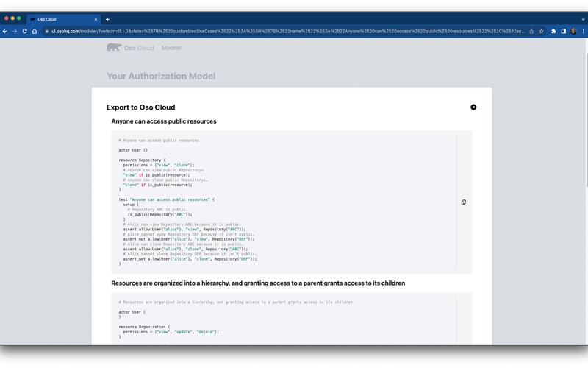This screenshot has width=588, height=368.
Task: Click permissions line with view, update, delete
Action: [171, 332]
